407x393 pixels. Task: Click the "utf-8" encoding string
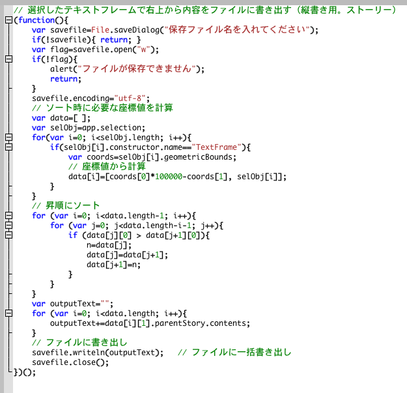tap(130, 98)
